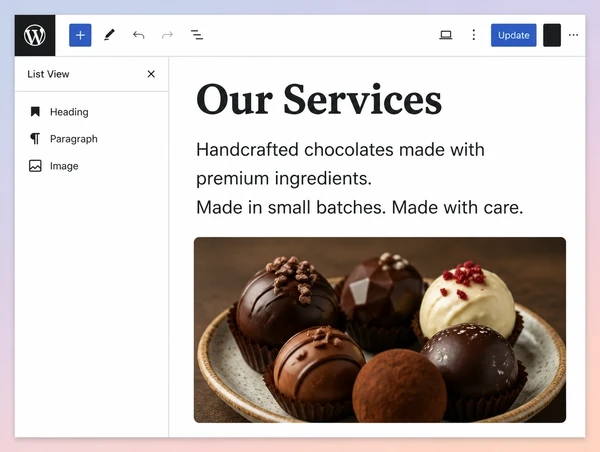Open the block inserter plus button
The width and height of the screenshot is (600, 452).
coord(80,35)
